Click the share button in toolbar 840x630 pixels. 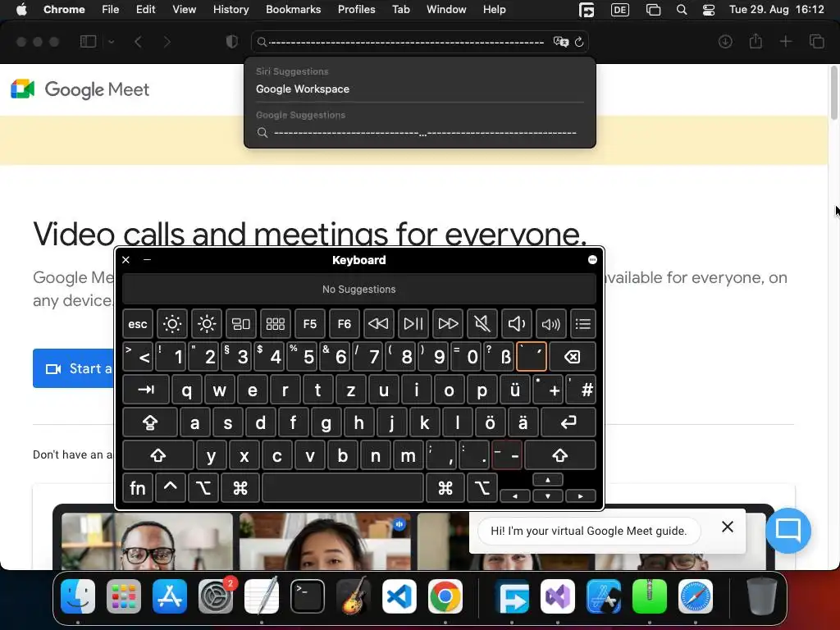tap(756, 41)
